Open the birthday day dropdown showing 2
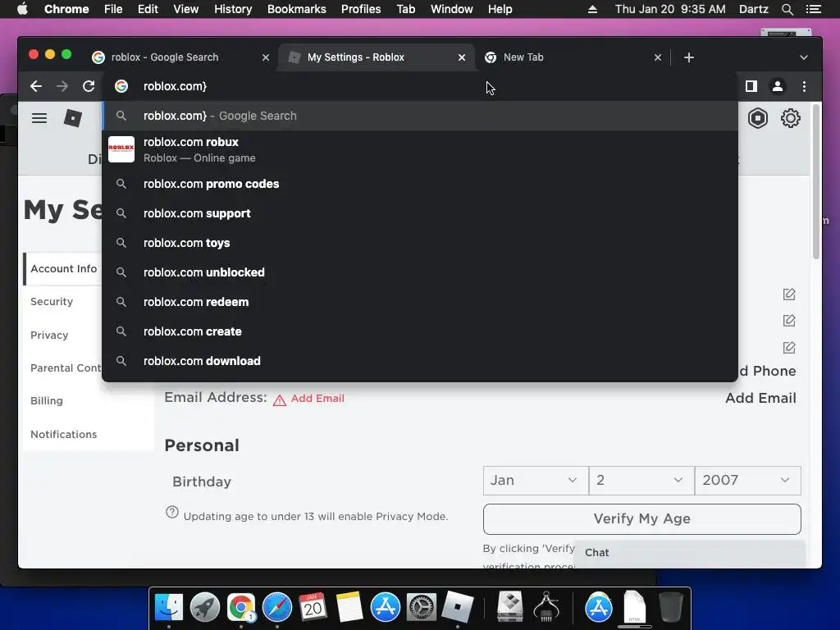Image resolution: width=840 pixels, height=630 pixels. tap(641, 481)
